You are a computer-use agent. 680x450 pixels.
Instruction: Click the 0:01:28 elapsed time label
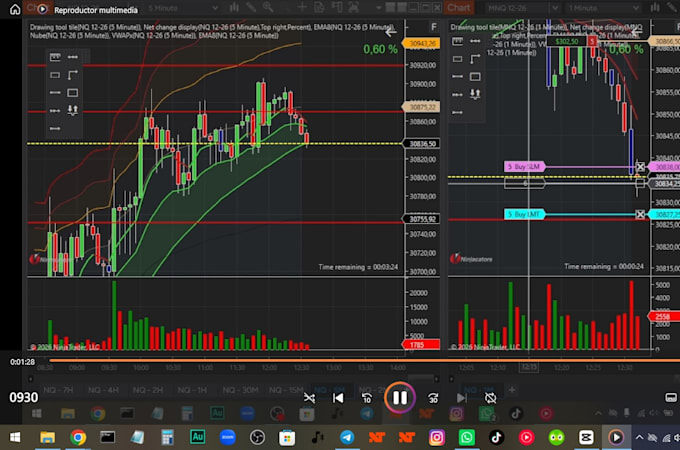click(x=23, y=362)
